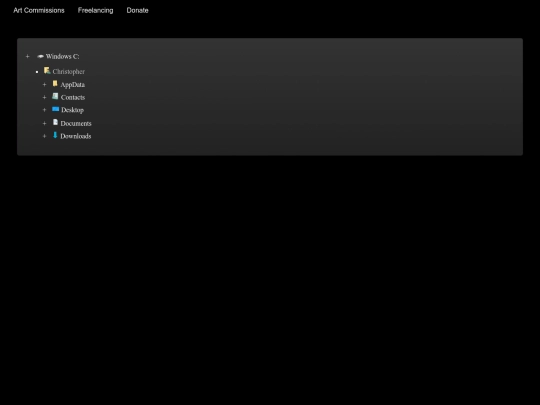Expand the Windows C: tree node
Viewport: 540px width, 405px height.
[28, 56]
